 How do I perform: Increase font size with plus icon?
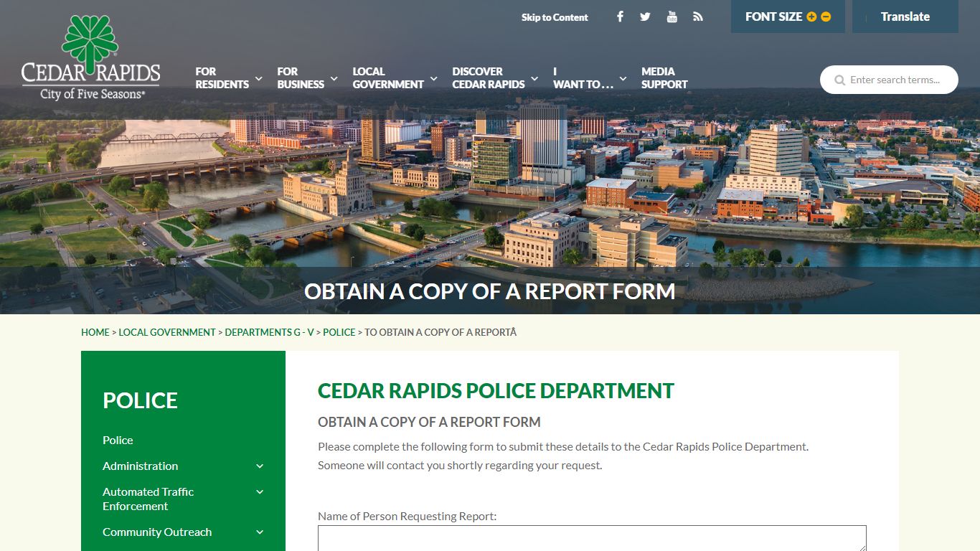click(x=811, y=17)
